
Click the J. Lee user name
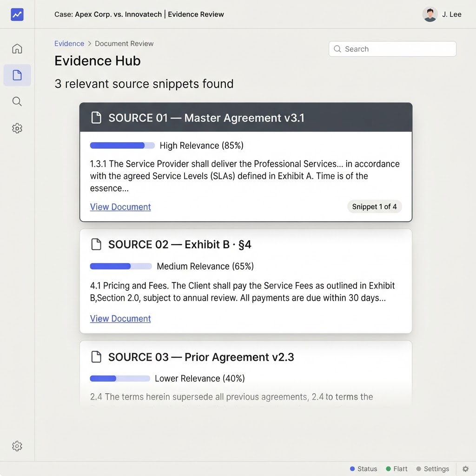pyautogui.click(x=452, y=14)
